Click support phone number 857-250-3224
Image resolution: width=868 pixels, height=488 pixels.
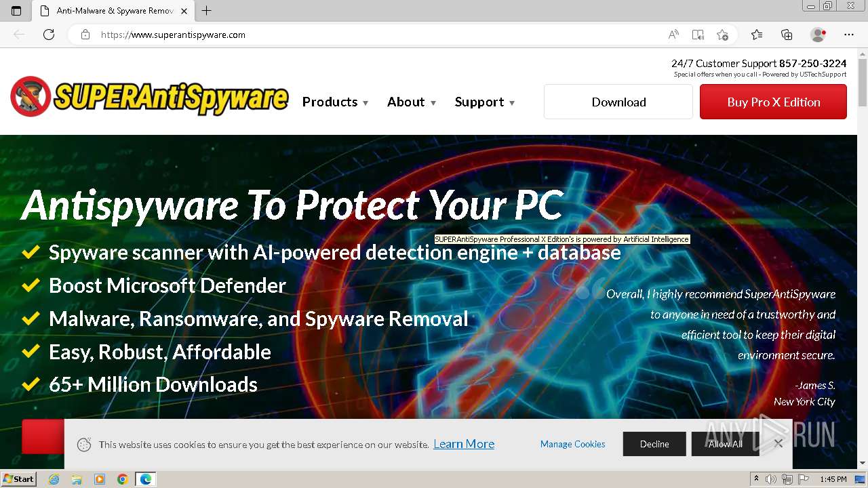tap(812, 63)
